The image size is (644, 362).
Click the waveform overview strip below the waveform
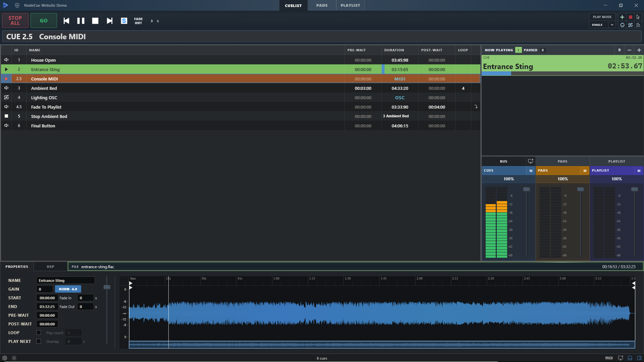point(382,345)
